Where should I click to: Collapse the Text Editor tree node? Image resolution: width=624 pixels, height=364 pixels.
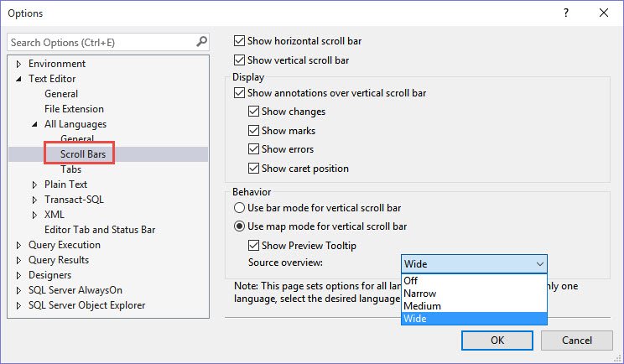point(19,79)
